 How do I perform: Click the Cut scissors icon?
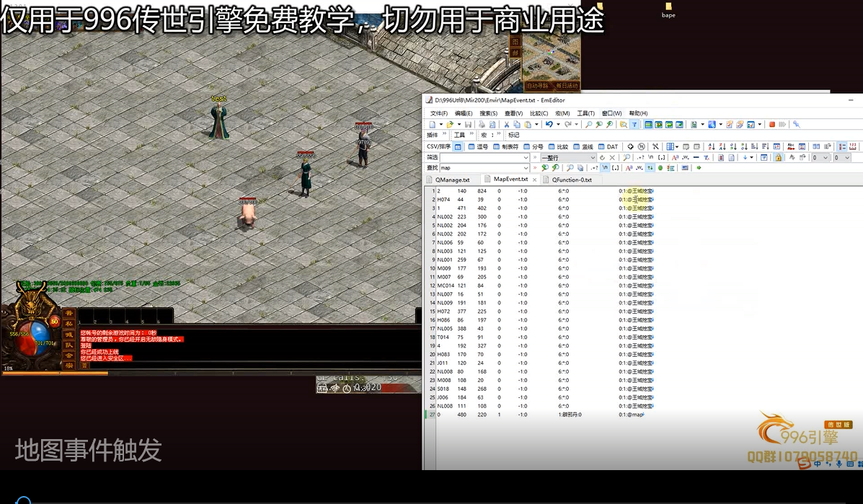(x=506, y=124)
